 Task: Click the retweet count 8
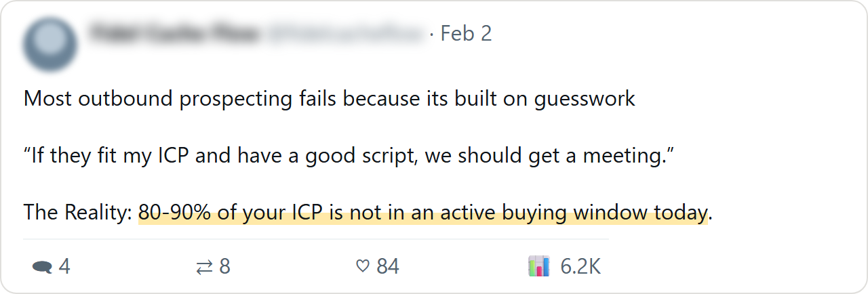(x=224, y=267)
